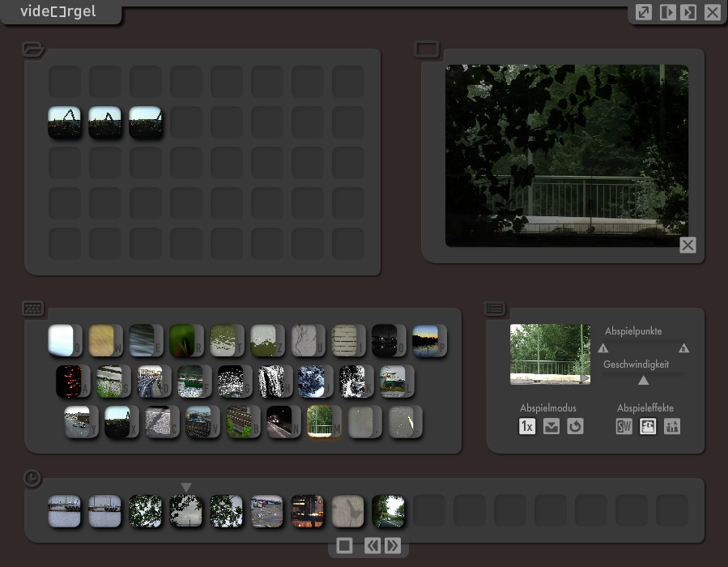The width and height of the screenshot is (728, 567).
Task: Enable the 1x Abspielmodus option
Action: 527,426
